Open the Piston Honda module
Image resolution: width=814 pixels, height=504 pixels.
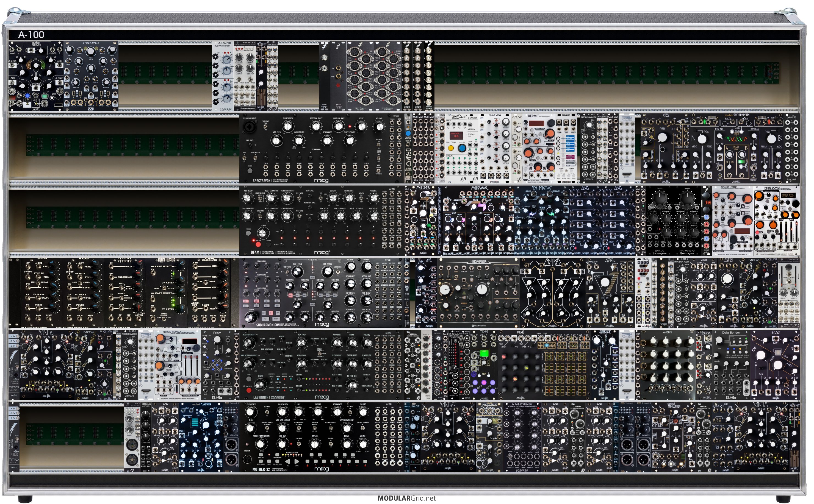[x=178, y=365]
